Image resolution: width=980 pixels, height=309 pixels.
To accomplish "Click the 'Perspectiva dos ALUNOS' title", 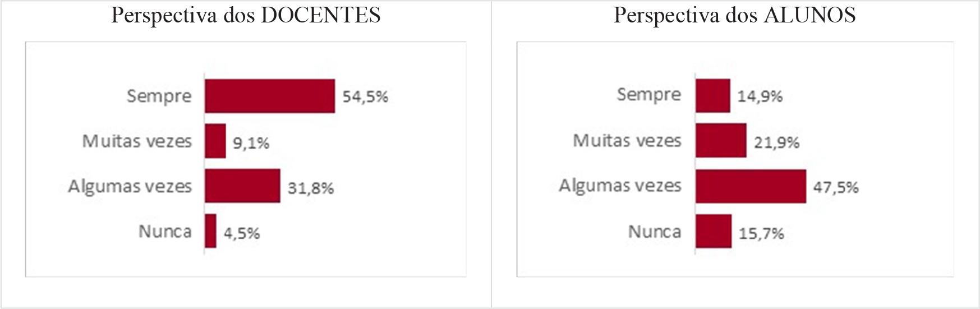I will click(x=734, y=15).
